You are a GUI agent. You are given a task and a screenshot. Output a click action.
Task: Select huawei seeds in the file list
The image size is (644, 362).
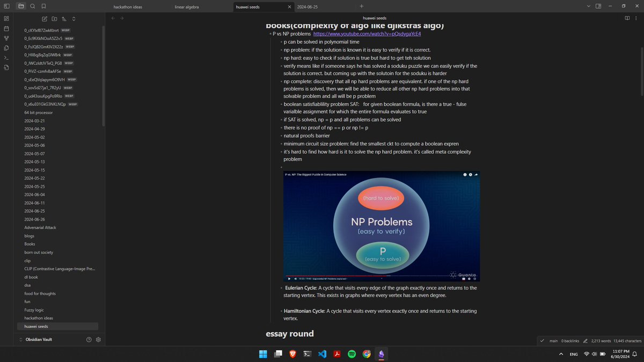(58, 326)
